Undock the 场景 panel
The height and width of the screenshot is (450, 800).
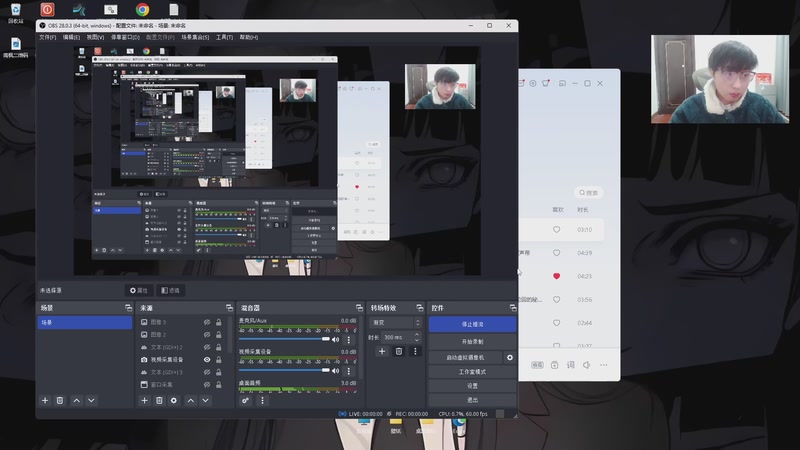(128, 308)
